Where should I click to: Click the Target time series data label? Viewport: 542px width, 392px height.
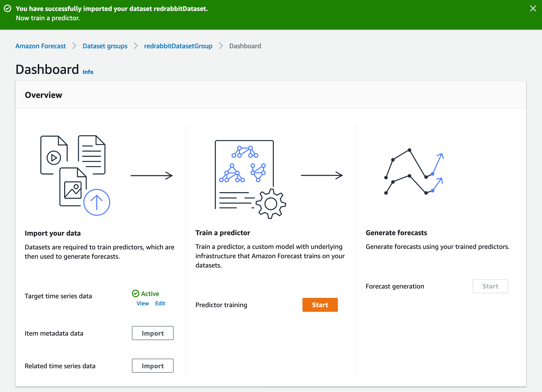[58, 296]
